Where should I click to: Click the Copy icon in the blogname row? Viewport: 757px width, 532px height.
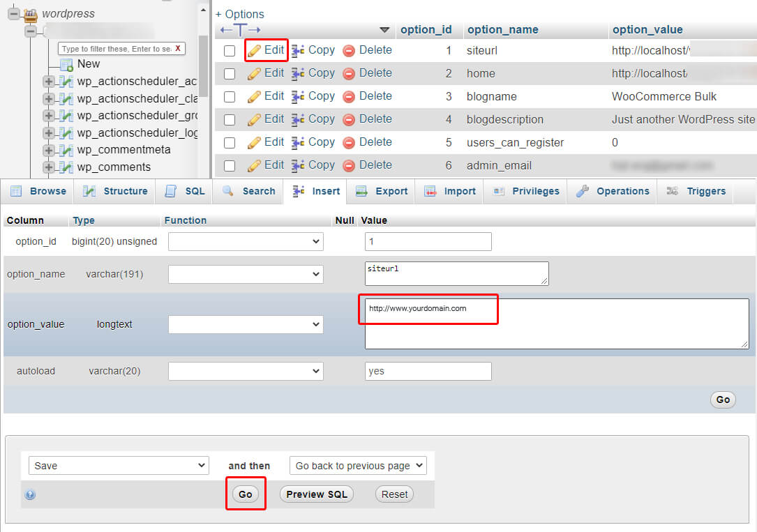tap(298, 96)
